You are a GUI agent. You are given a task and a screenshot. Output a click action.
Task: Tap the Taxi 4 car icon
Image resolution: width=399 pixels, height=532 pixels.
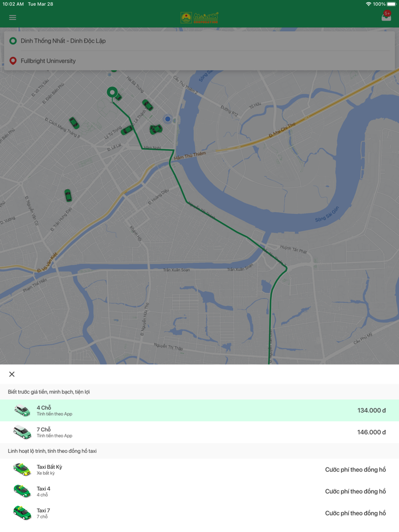[x=22, y=492]
